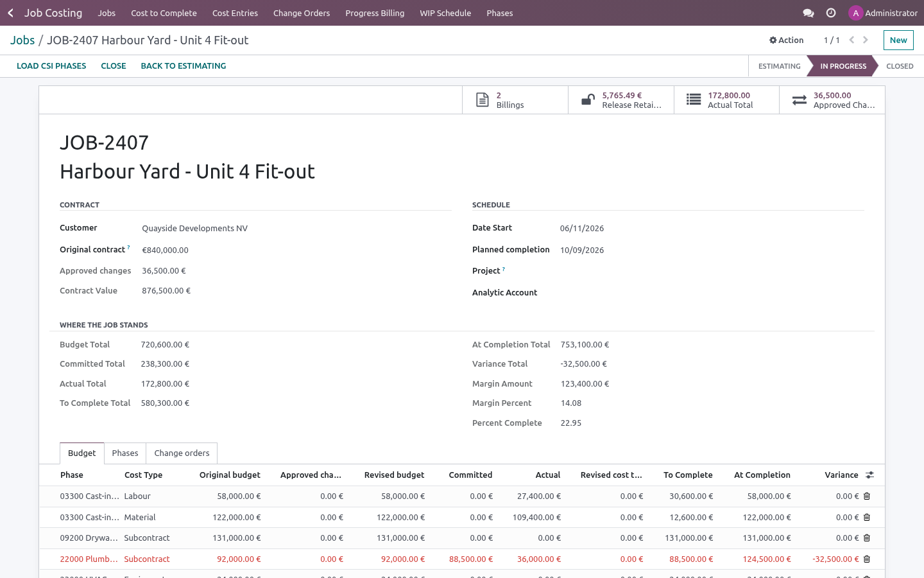Set status to CLOSED stage
The width and height of the screenshot is (924, 578).
[x=900, y=66]
